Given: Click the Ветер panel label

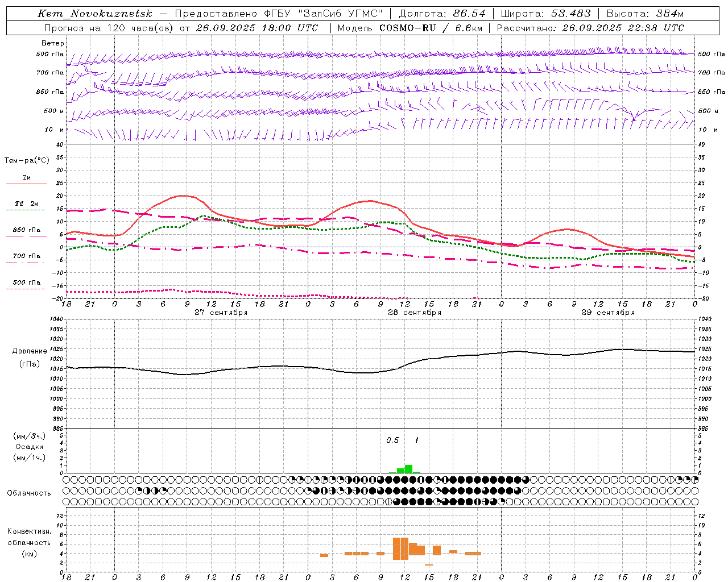Looking at the screenshot, I should (x=53, y=43).
